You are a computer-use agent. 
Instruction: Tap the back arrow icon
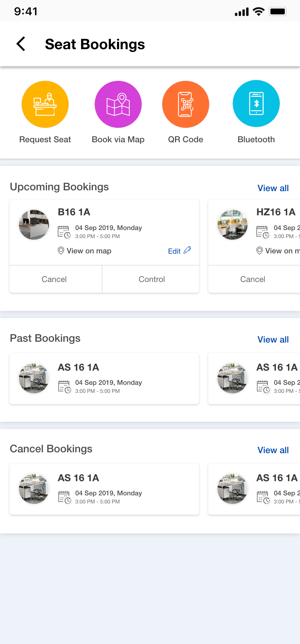[21, 44]
